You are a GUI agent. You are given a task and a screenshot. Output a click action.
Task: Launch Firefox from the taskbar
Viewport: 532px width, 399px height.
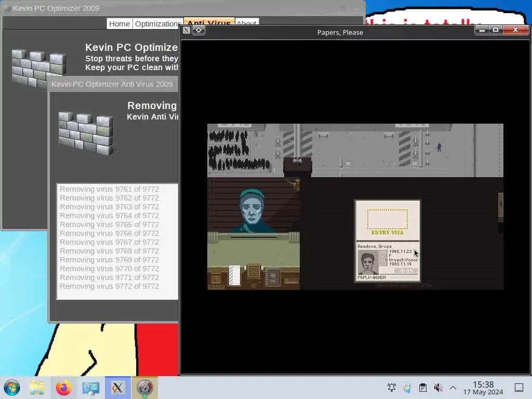coord(64,388)
